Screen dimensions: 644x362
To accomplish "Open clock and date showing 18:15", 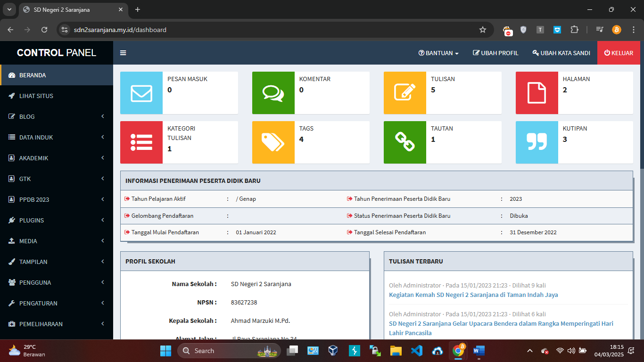I will coord(609,351).
